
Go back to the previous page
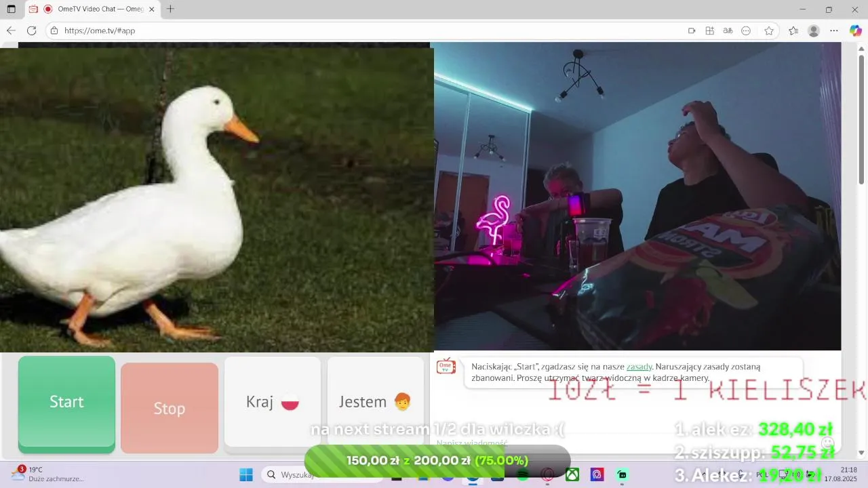(11, 30)
